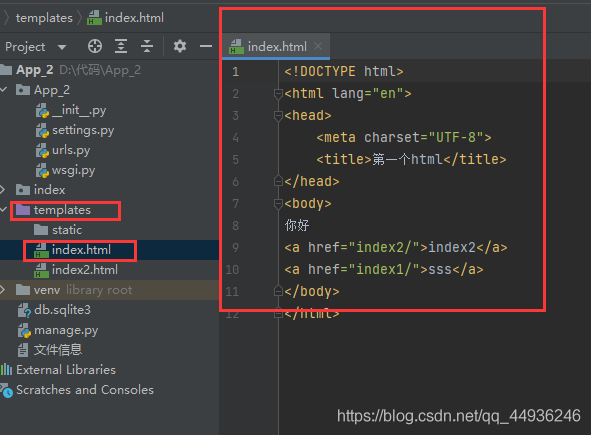Open Project panel settings gear
Screen dimensions: 591x435
click(x=180, y=46)
